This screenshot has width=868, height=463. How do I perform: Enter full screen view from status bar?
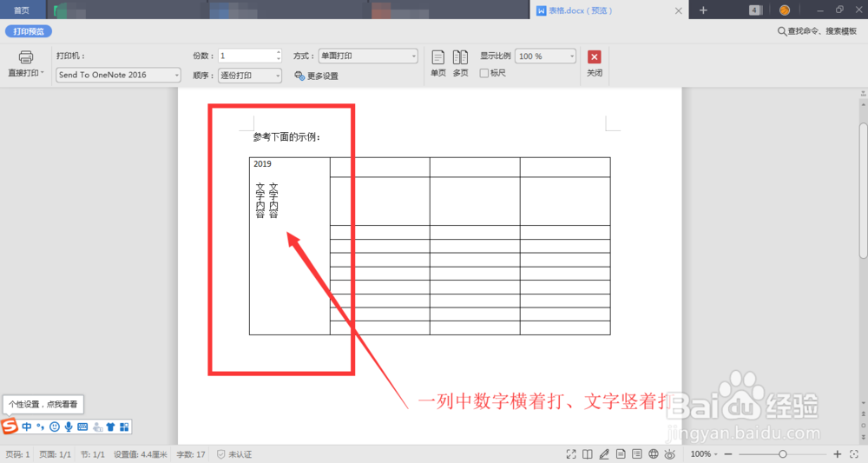click(x=571, y=454)
